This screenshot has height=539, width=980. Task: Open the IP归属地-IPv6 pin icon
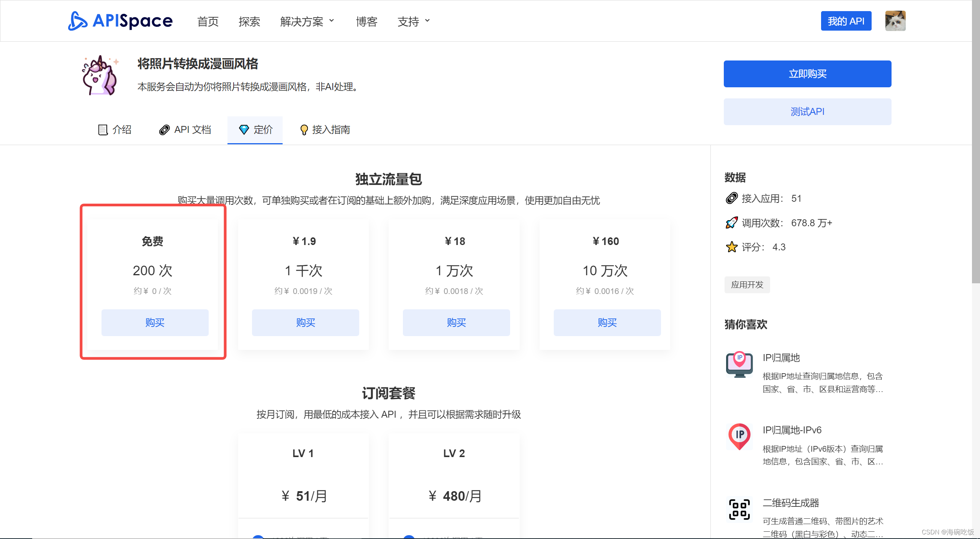pos(739,436)
